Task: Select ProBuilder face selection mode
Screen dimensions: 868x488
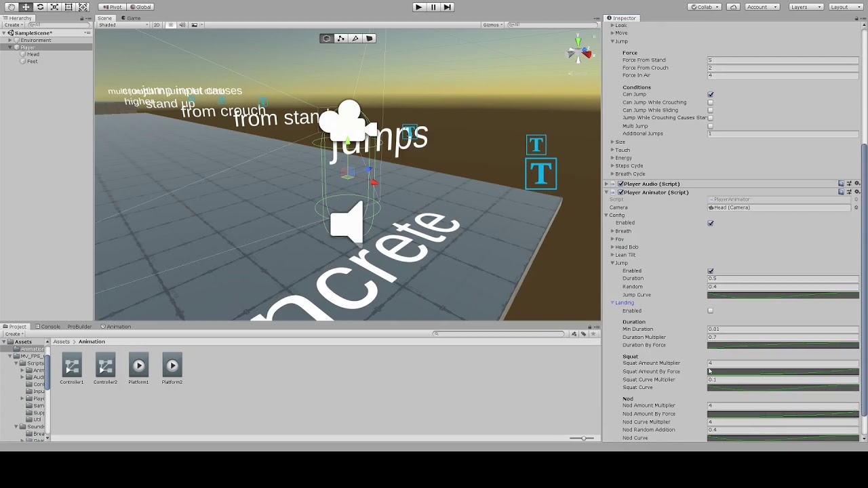Action: click(370, 39)
